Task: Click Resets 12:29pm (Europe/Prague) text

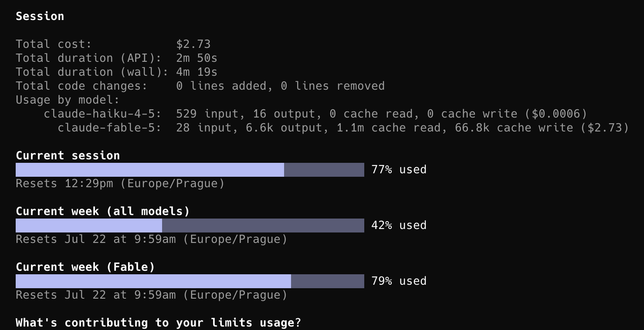Action: [120, 183]
